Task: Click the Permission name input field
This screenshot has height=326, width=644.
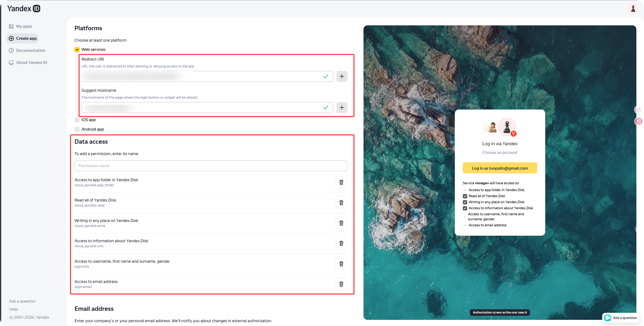Action: tap(211, 166)
